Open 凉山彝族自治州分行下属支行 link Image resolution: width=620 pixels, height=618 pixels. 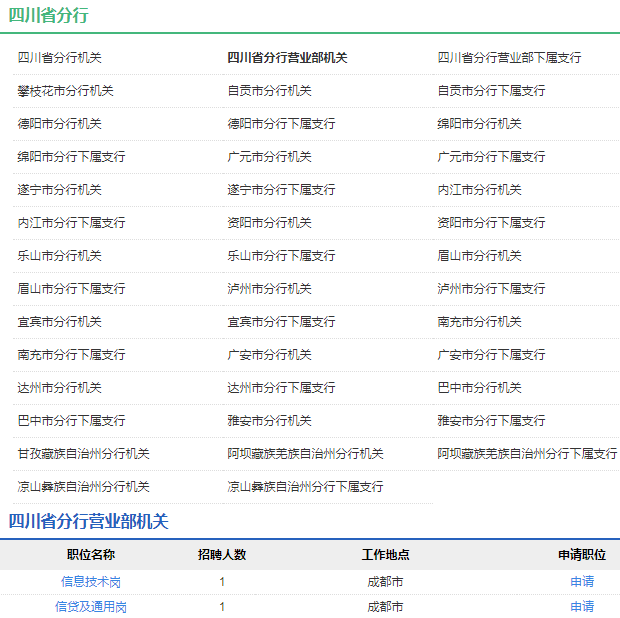(305, 487)
